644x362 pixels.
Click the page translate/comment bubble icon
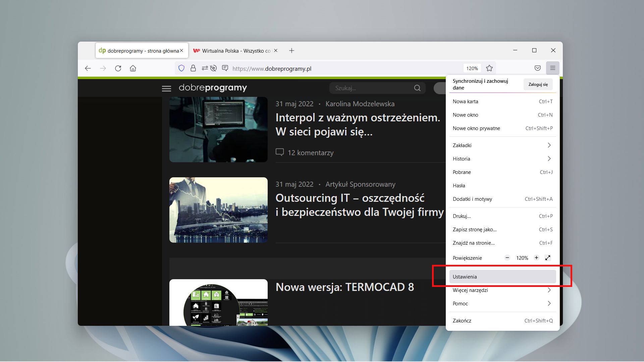tap(225, 68)
